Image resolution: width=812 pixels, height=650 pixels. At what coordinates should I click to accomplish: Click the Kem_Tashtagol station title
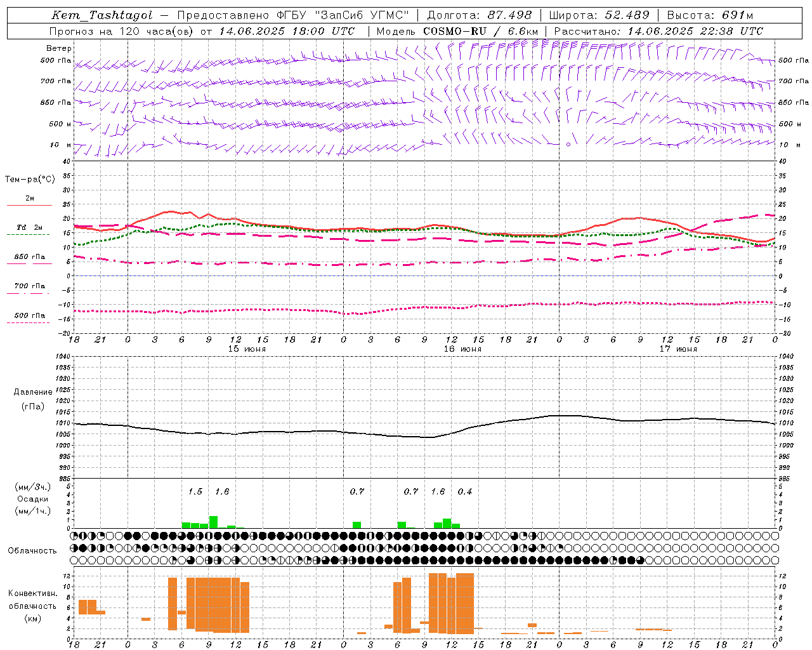coord(102,15)
